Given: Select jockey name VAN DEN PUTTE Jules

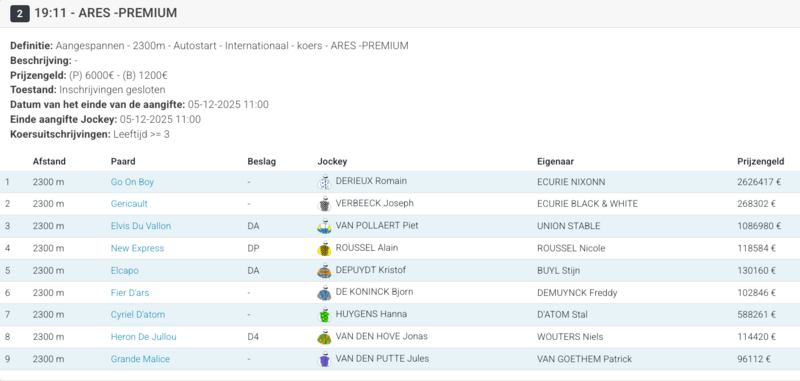Looking at the screenshot, I should tap(382, 359).
